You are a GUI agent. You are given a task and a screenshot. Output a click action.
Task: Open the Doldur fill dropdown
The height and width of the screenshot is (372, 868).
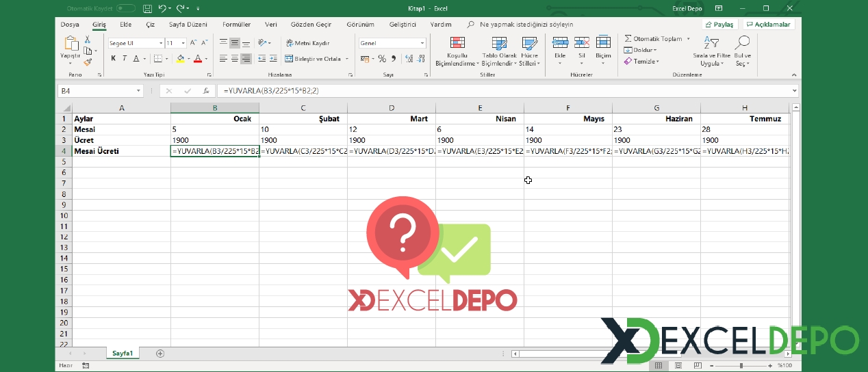pos(640,50)
